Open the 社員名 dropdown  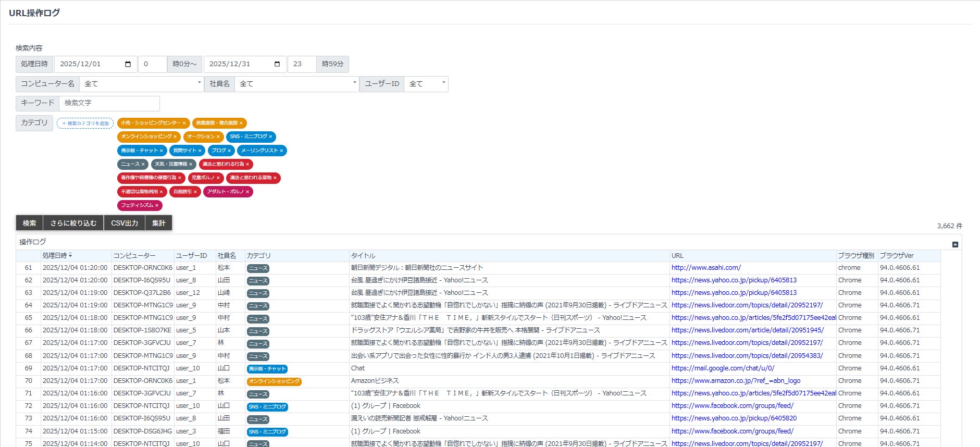coord(296,84)
